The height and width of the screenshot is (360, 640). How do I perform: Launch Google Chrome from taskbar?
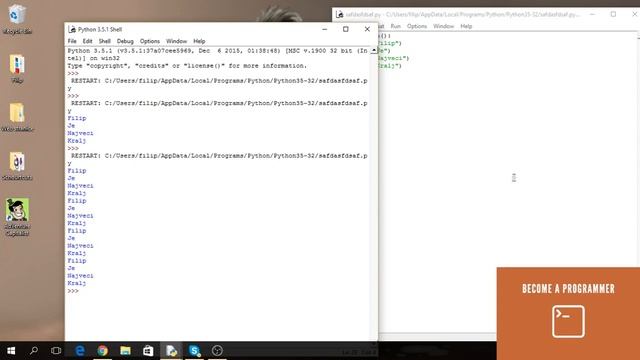click(102, 351)
